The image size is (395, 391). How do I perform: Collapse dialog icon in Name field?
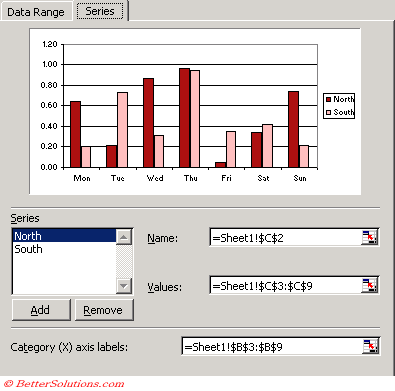pos(369,237)
